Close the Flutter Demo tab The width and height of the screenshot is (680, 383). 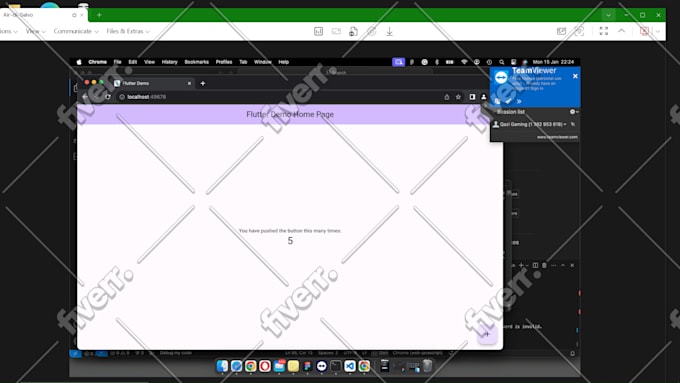(189, 83)
